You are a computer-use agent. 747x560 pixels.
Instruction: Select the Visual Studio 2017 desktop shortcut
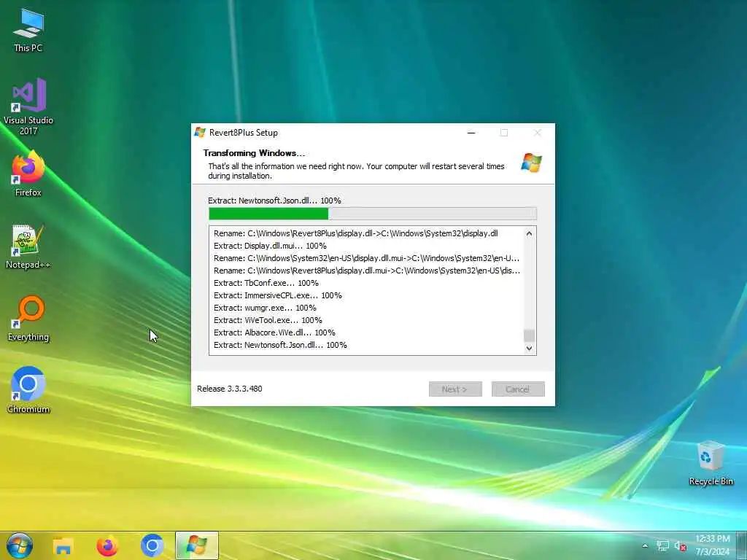[28, 106]
